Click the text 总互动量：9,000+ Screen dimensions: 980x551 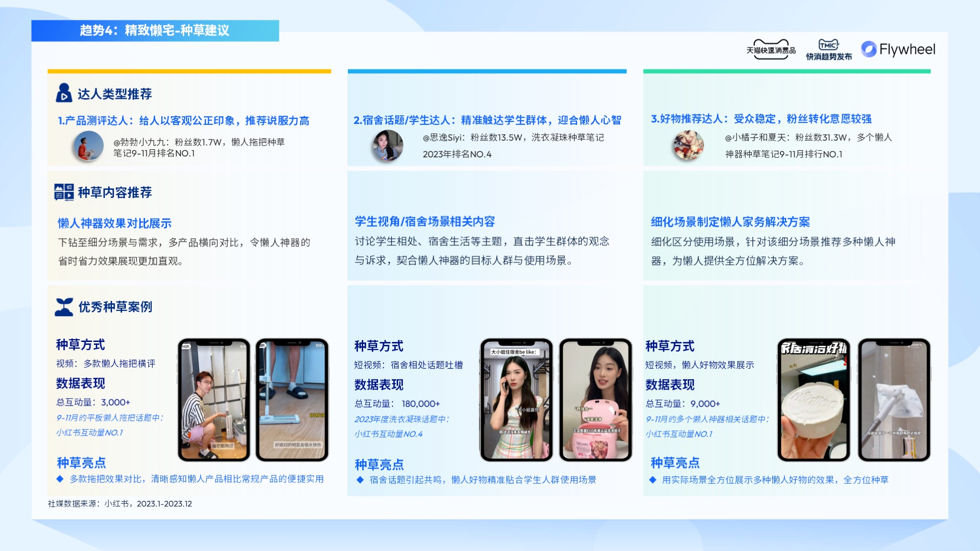point(683,404)
